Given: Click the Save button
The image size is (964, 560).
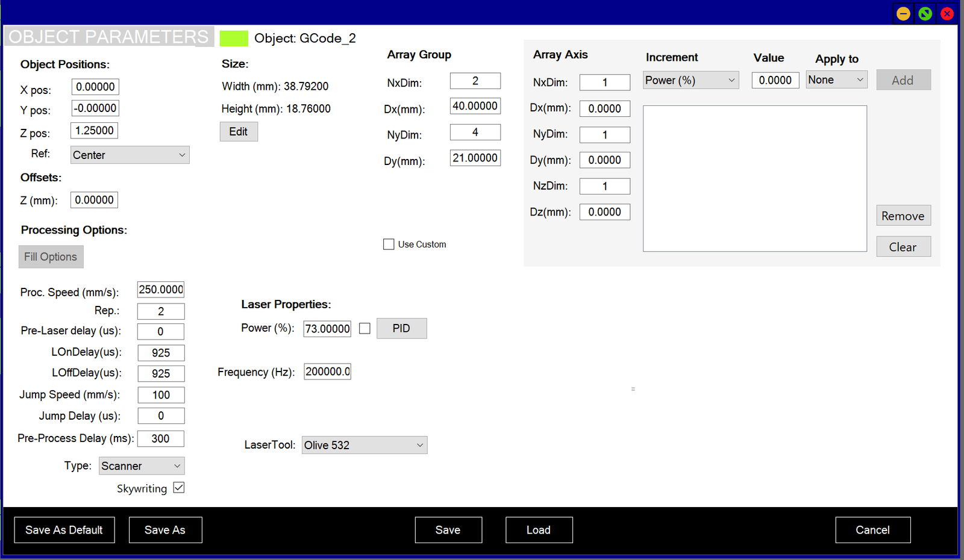Looking at the screenshot, I should click(x=448, y=530).
